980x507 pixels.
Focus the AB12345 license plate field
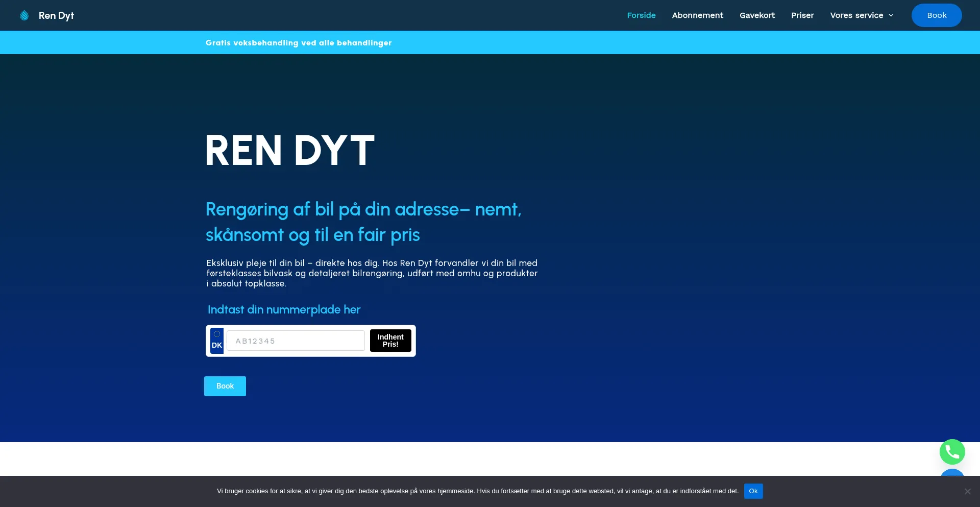pyautogui.click(x=296, y=341)
